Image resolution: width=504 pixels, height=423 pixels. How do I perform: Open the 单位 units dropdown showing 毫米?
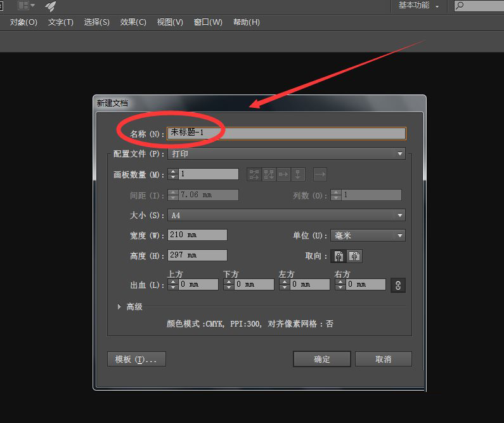coord(368,235)
